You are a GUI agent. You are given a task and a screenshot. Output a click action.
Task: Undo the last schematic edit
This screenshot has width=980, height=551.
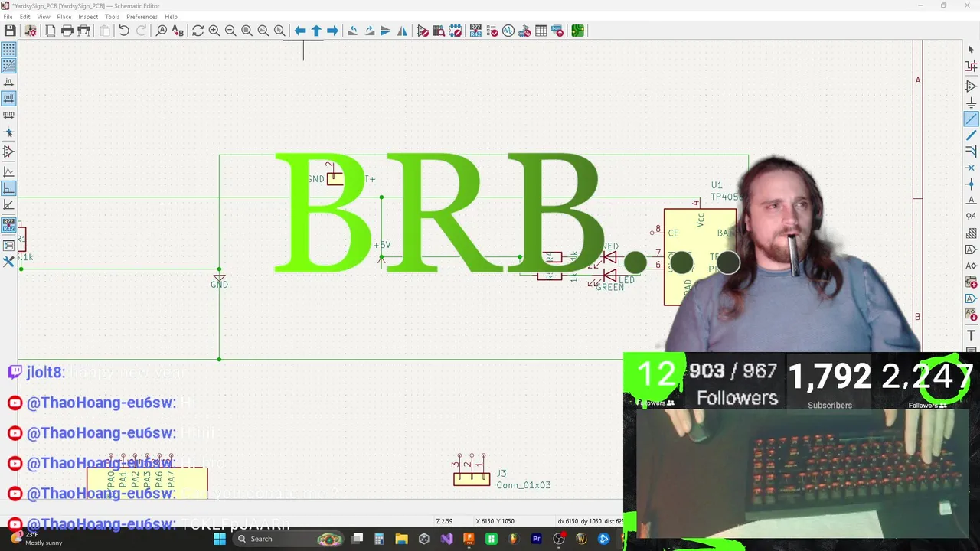pyautogui.click(x=124, y=31)
